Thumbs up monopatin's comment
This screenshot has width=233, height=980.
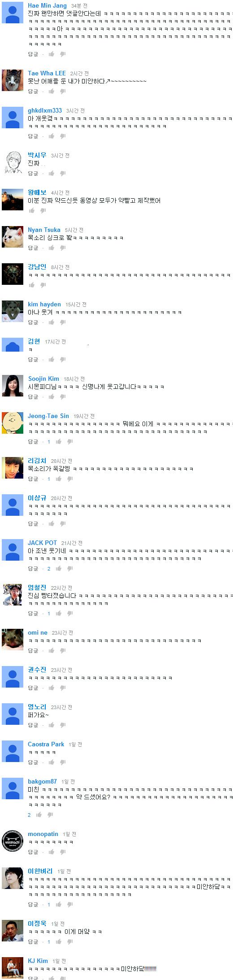coord(52,852)
